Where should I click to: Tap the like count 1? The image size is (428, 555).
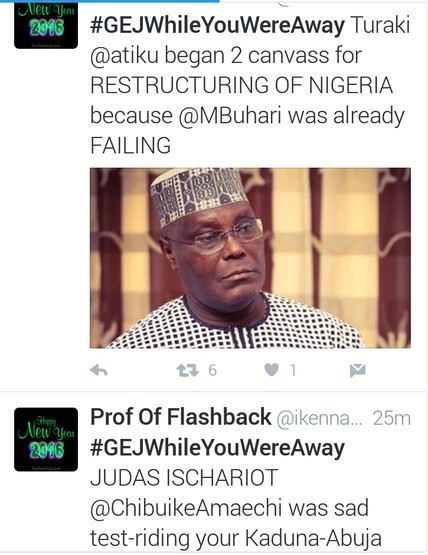(x=293, y=370)
